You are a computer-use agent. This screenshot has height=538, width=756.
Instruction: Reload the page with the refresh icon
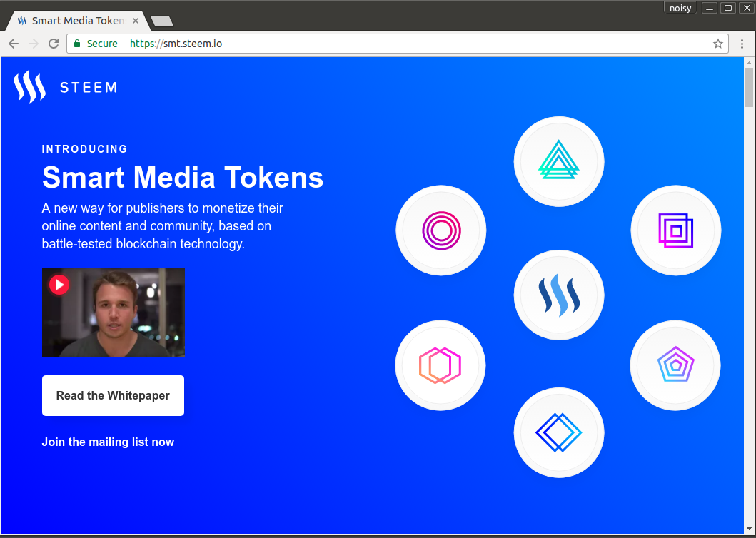(54, 44)
